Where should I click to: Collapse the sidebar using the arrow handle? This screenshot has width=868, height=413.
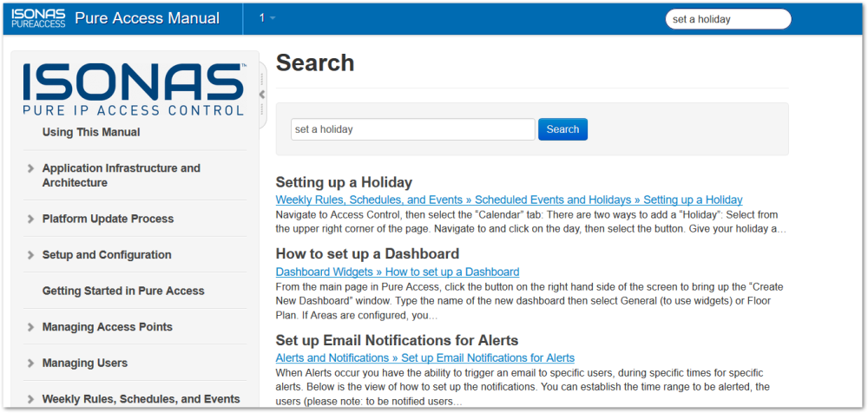click(x=262, y=94)
